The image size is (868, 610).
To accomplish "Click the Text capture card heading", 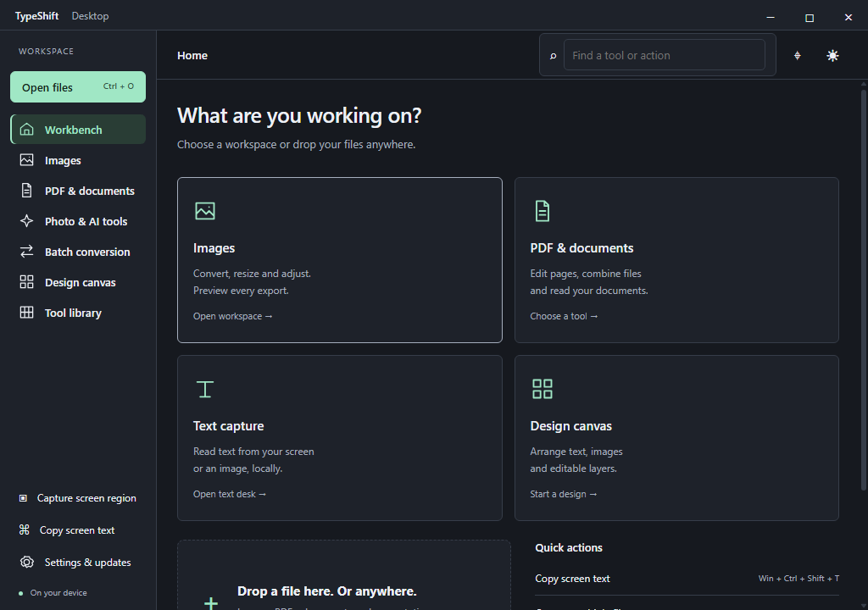I will pos(228,425).
